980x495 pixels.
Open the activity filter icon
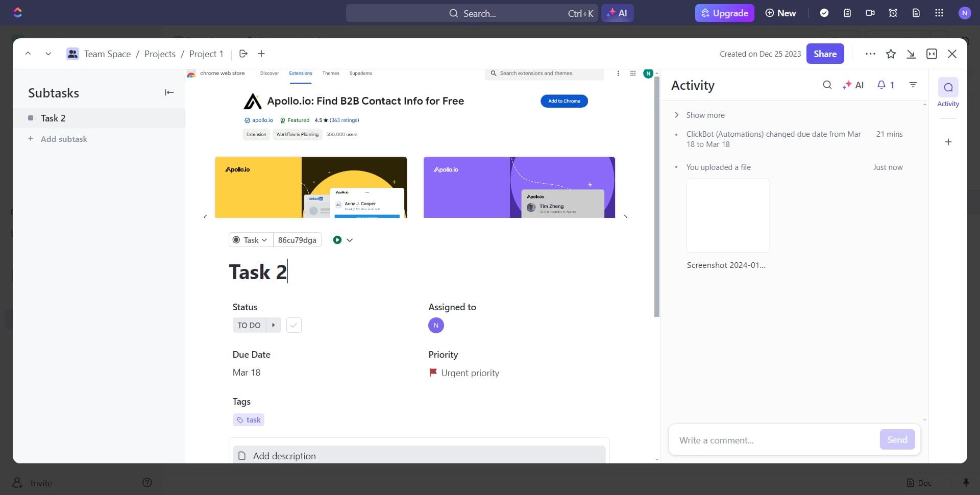click(x=913, y=85)
